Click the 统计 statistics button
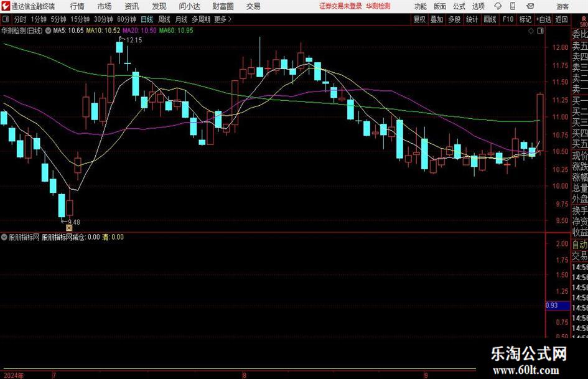This screenshot has height=379, width=588. click(x=472, y=19)
